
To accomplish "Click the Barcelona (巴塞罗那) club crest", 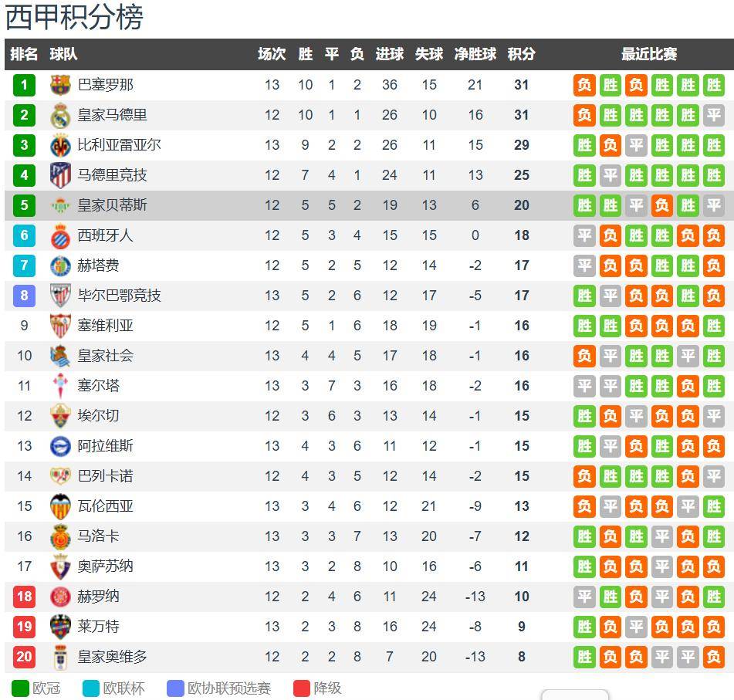I will tap(60, 85).
